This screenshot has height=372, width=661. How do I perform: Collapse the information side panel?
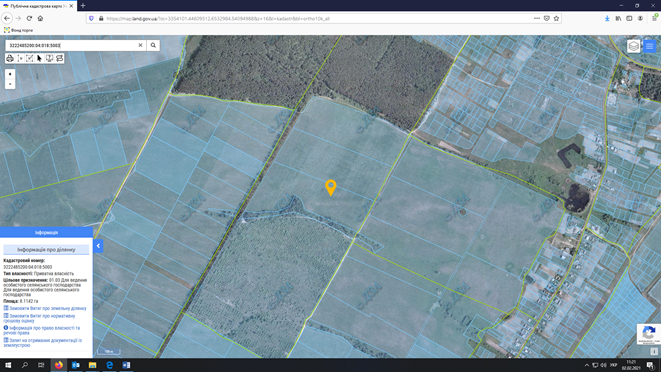pyautogui.click(x=98, y=246)
